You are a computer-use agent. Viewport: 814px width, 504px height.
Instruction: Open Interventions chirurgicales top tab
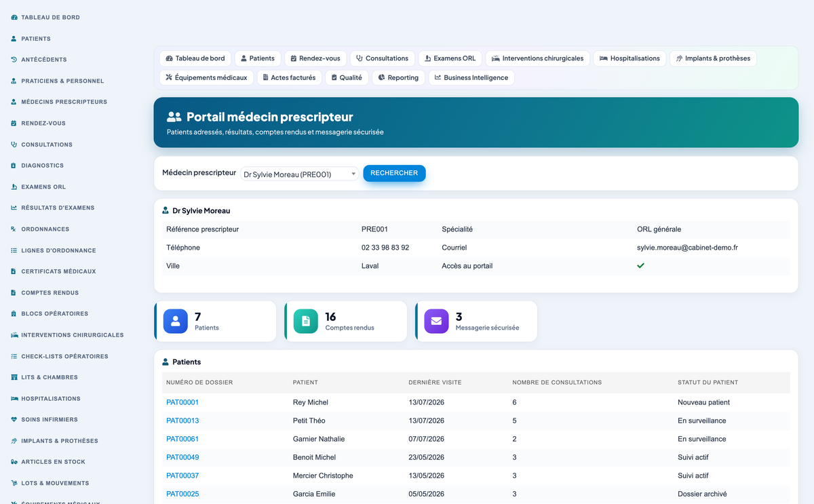pos(538,58)
